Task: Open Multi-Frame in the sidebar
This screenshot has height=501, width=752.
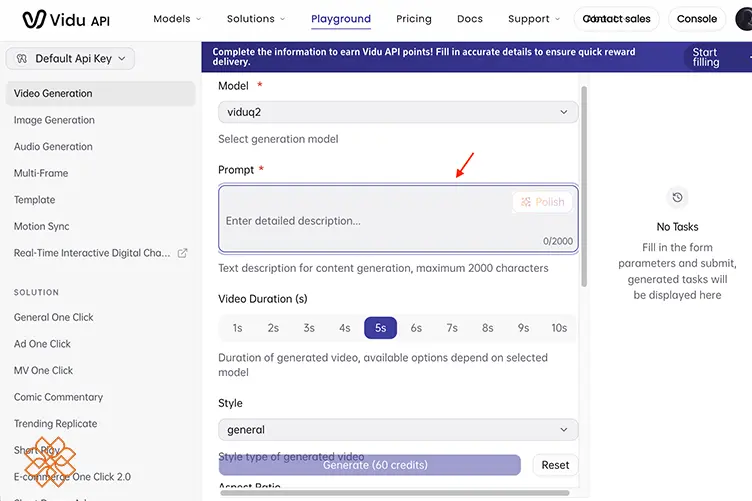Action: click(41, 173)
